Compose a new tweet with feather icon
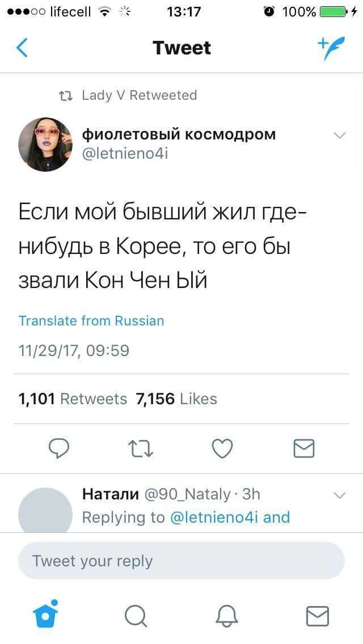This screenshot has height=644, width=363. coord(330,48)
